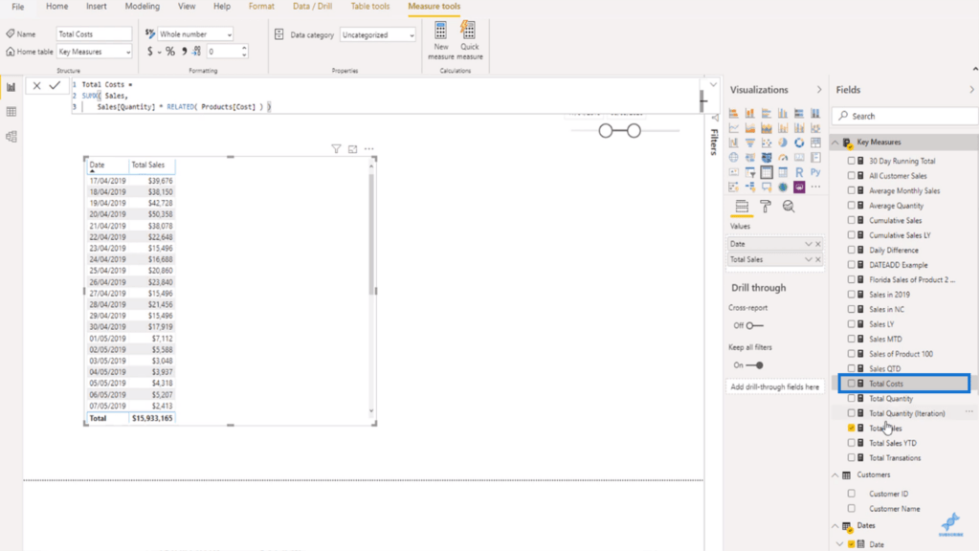Viewport: 980px width, 551px height.
Task: Open the Home table dropdown
Action: click(95, 52)
